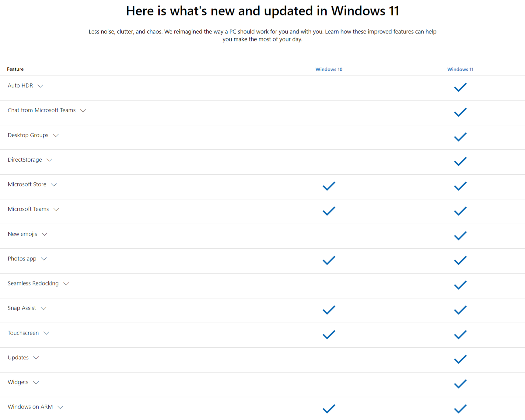
Task: Expand the Touchscreen row
Action: [46, 333]
